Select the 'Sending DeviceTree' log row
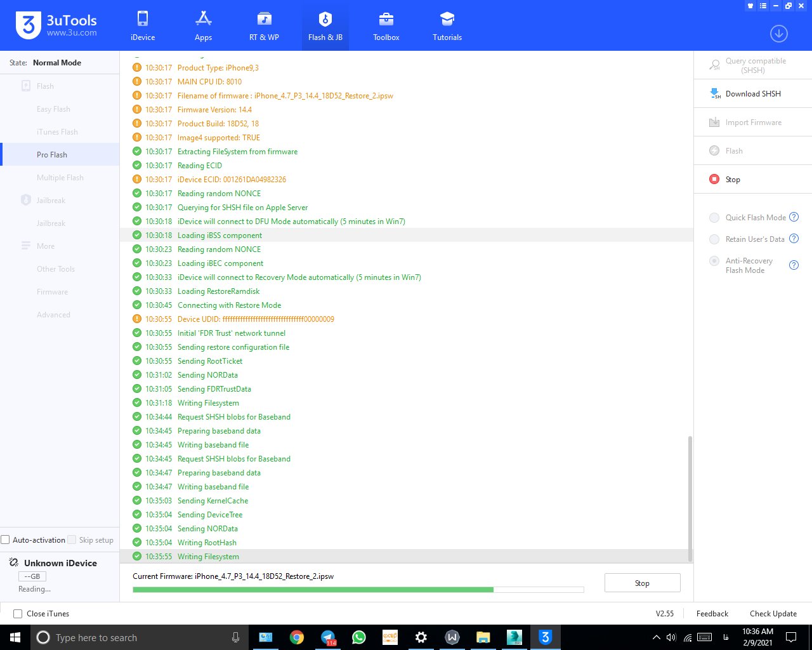Viewport: 812px width, 650px height. pyautogui.click(x=406, y=515)
